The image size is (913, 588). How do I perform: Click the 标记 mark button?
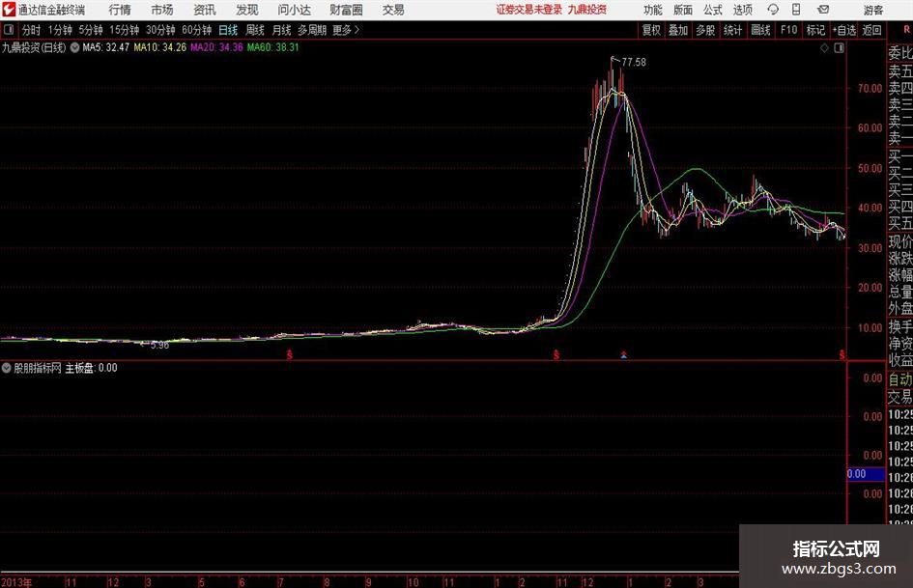coord(815,30)
